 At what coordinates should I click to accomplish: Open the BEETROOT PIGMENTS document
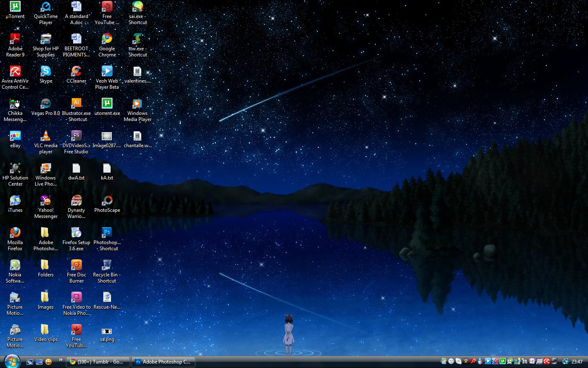(76, 45)
